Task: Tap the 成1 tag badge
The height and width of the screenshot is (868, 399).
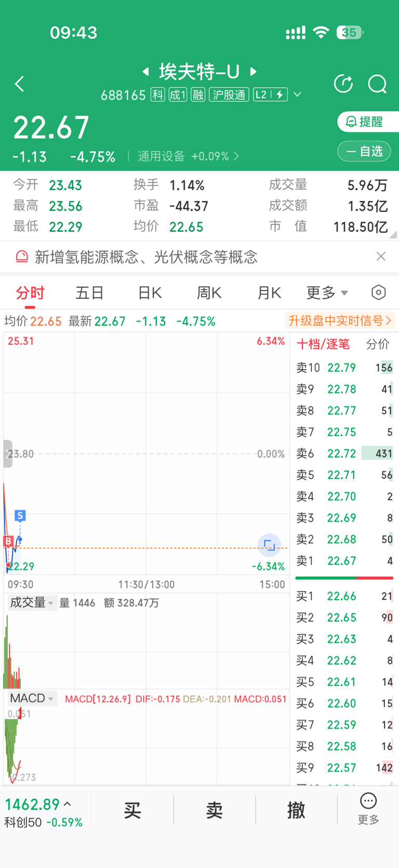Action: [x=178, y=95]
